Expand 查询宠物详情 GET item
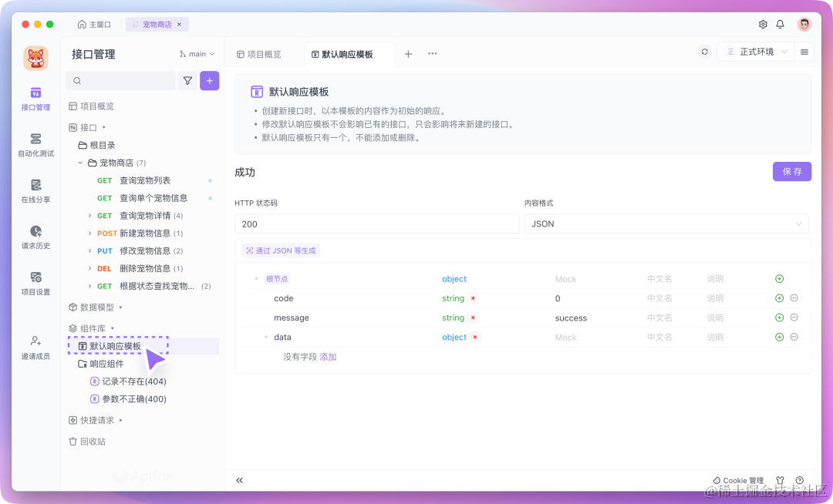Viewport: 833px width, 504px height. (89, 216)
